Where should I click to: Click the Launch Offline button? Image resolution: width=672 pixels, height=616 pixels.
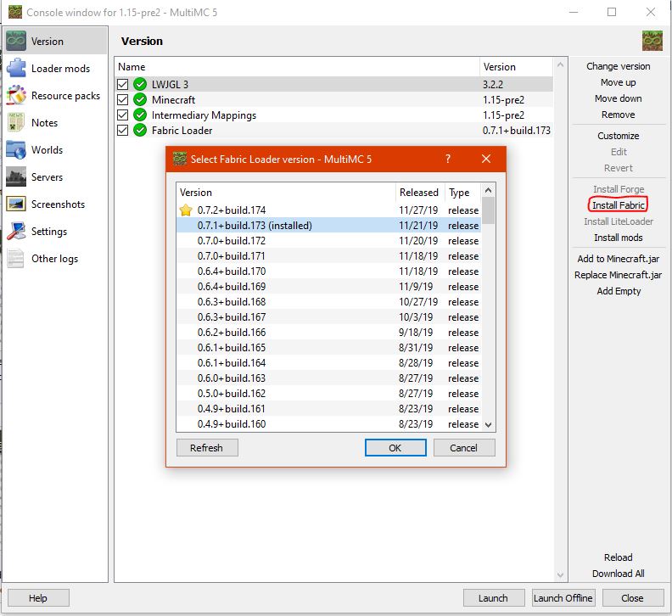[563, 597]
